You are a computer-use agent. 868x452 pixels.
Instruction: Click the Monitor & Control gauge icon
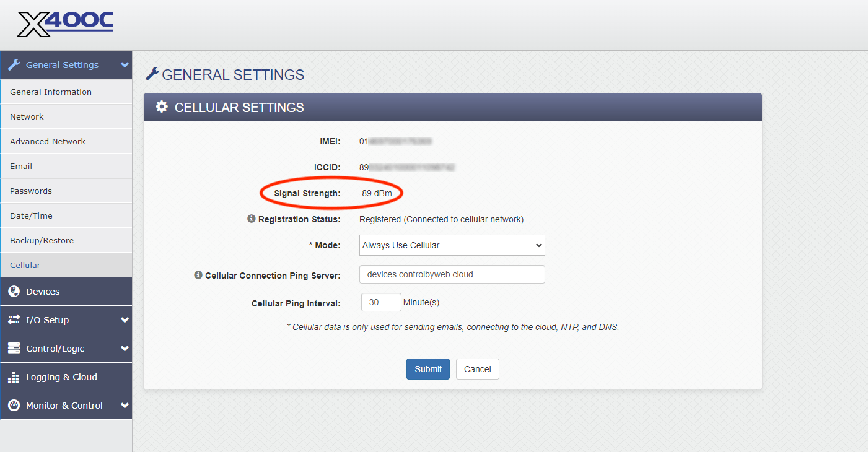point(14,405)
